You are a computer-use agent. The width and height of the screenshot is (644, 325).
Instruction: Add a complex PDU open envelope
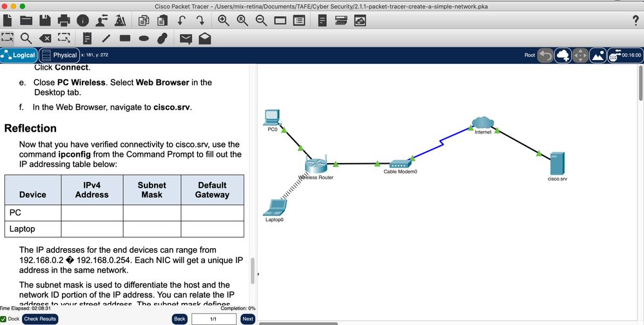click(204, 38)
